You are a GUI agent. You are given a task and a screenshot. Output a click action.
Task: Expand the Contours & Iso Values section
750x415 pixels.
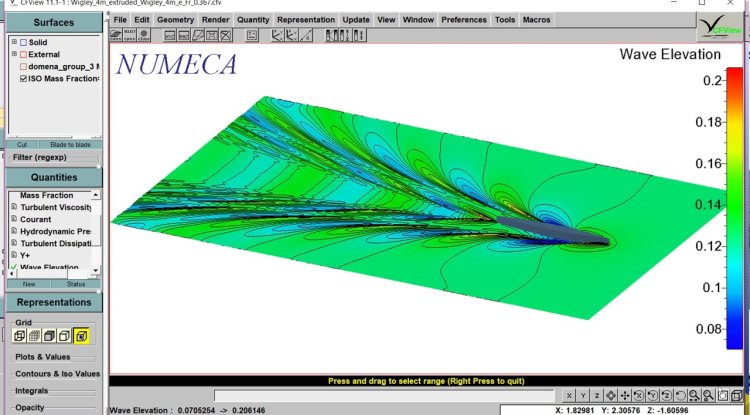[57, 374]
